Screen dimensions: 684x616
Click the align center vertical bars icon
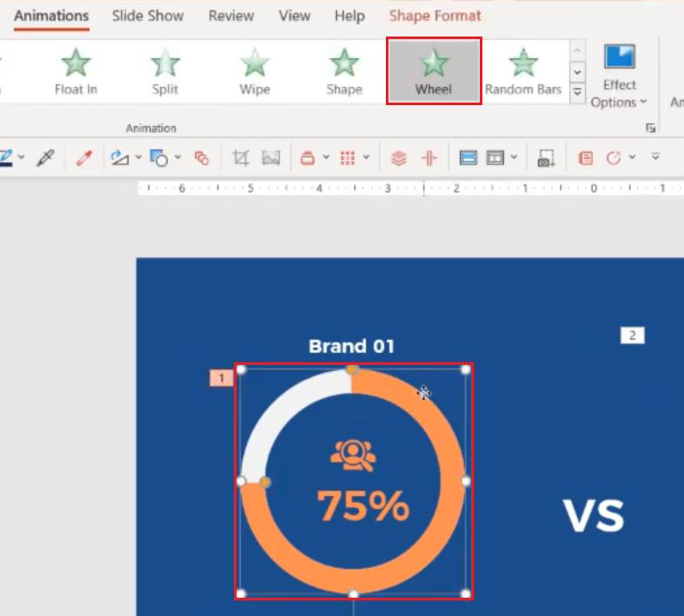coord(429,158)
